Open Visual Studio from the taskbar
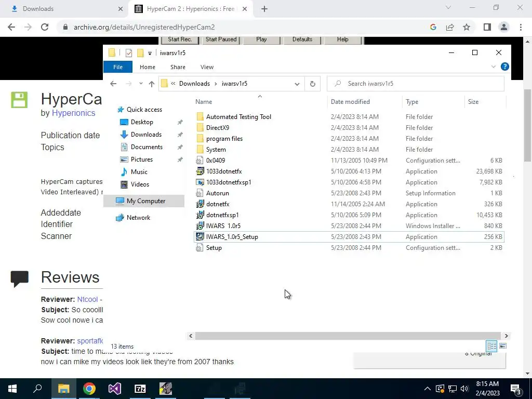Screen dimensions: 532x399 click(115, 389)
